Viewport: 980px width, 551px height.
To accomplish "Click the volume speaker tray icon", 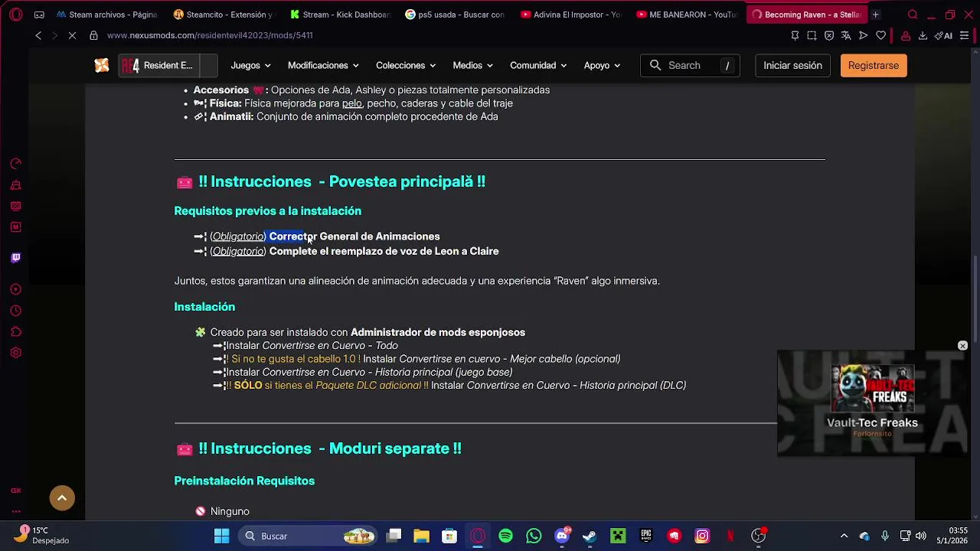I will (x=921, y=536).
